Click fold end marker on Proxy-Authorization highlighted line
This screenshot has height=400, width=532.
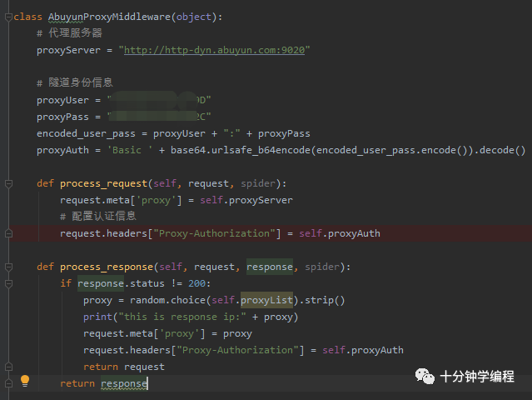click(x=9, y=233)
